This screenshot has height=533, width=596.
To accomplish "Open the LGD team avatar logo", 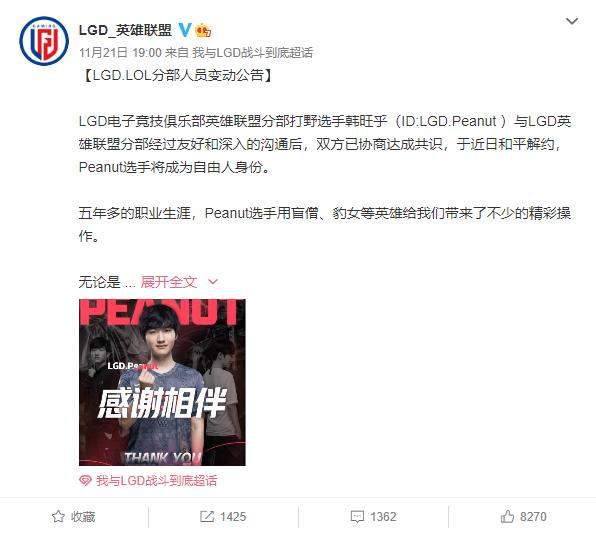I will tap(44, 41).
